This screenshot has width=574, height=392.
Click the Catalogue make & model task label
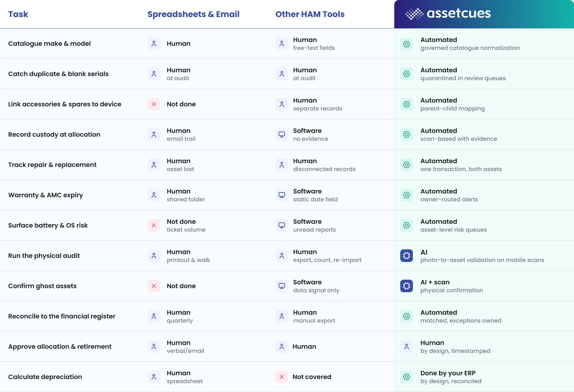point(49,44)
